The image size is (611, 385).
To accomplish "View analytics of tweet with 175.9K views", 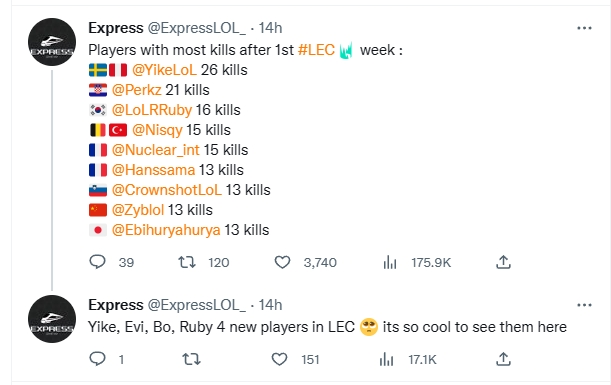I will pos(390,262).
